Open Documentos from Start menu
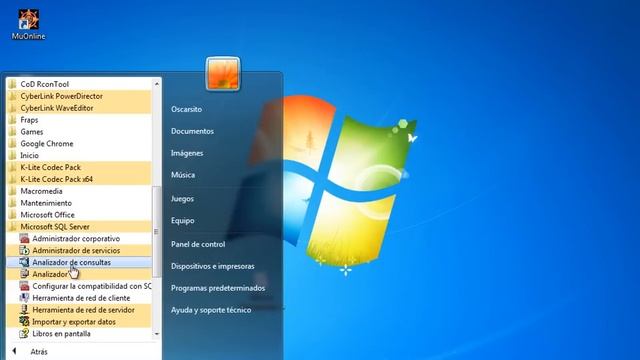This screenshot has height=360, width=640. pyautogui.click(x=192, y=131)
